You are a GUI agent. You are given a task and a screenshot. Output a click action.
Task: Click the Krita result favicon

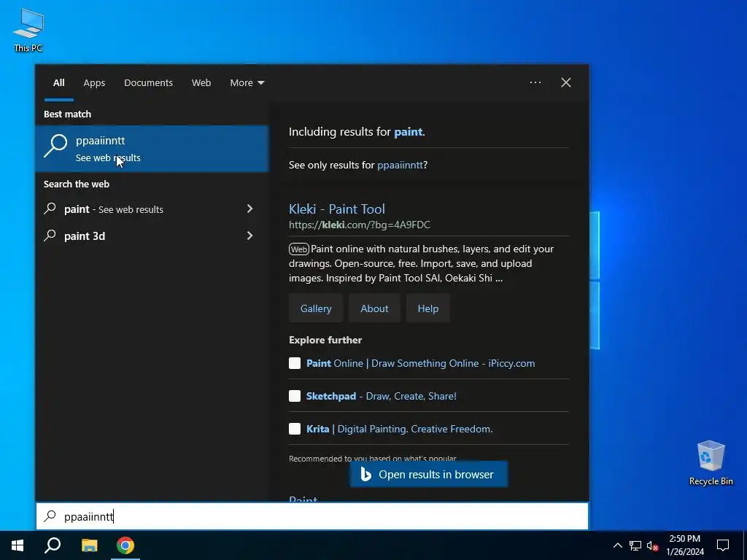click(295, 429)
